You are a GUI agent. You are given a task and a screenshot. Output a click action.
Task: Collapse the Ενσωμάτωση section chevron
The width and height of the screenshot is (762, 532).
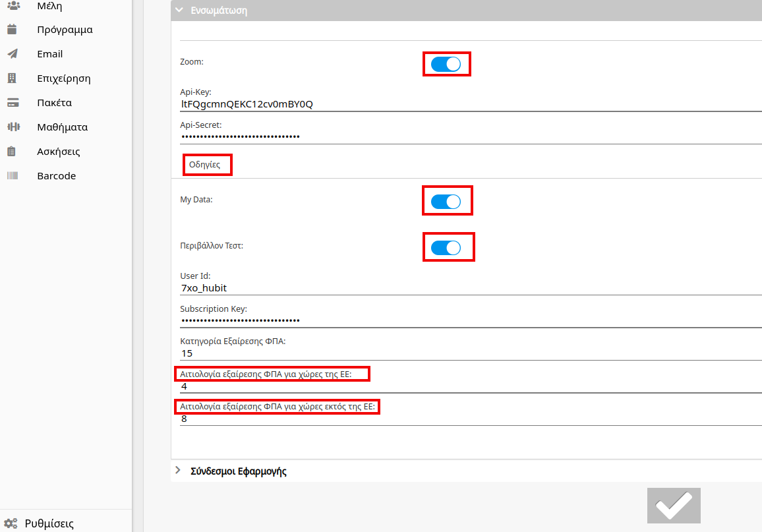tap(179, 10)
